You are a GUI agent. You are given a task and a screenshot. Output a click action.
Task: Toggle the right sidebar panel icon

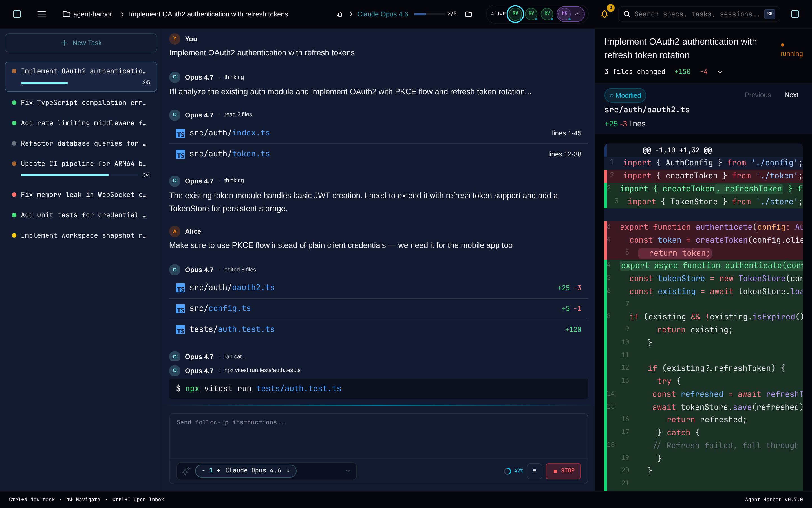tap(795, 14)
